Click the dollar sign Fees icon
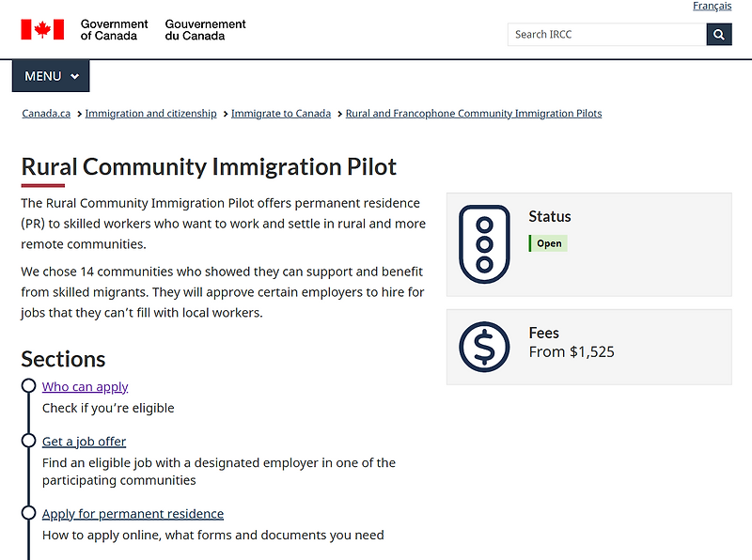The height and width of the screenshot is (560, 752). (x=484, y=346)
